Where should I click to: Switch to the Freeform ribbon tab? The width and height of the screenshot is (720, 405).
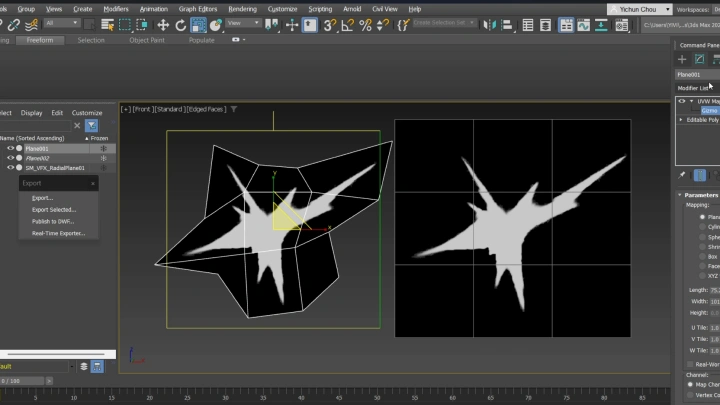pyautogui.click(x=40, y=40)
